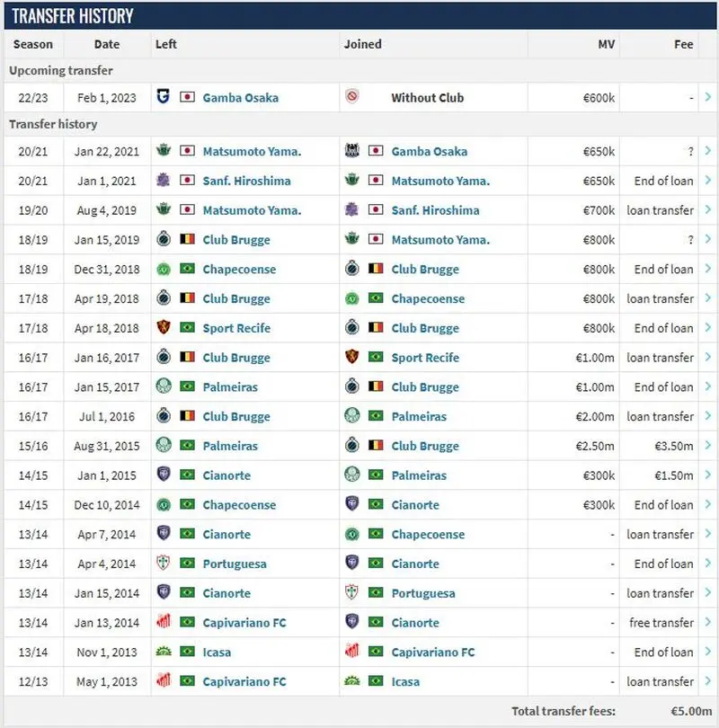Screen dimensions: 719x728
Task: Click the Left column header
Action: pos(165,44)
